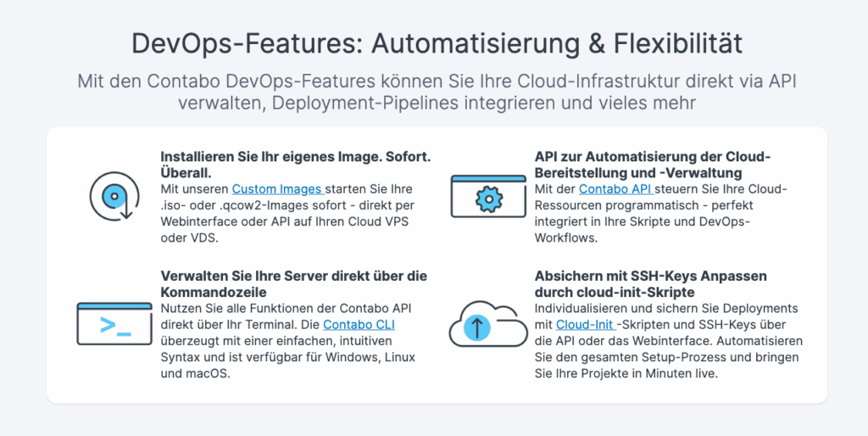Image resolution: width=868 pixels, height=436 pixels.
Task: Click the terminal command prompt icon
Action: [x=114, y=324]
